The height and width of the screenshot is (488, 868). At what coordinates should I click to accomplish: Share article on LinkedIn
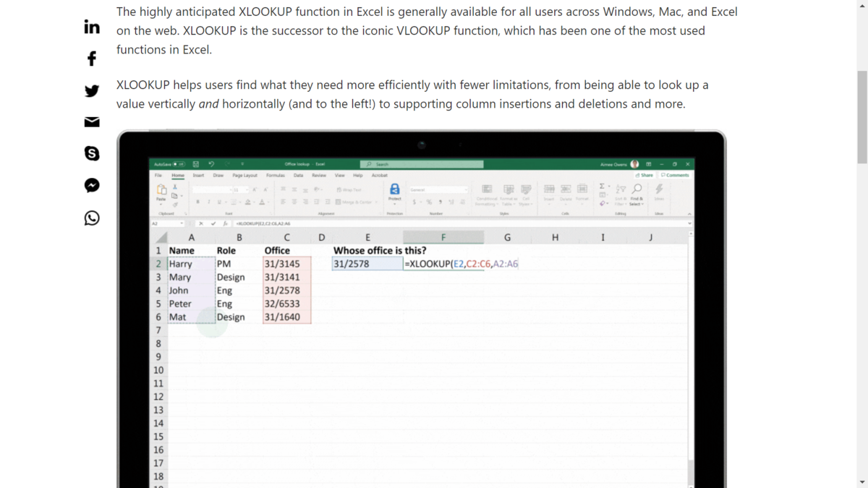pos(92,27)
